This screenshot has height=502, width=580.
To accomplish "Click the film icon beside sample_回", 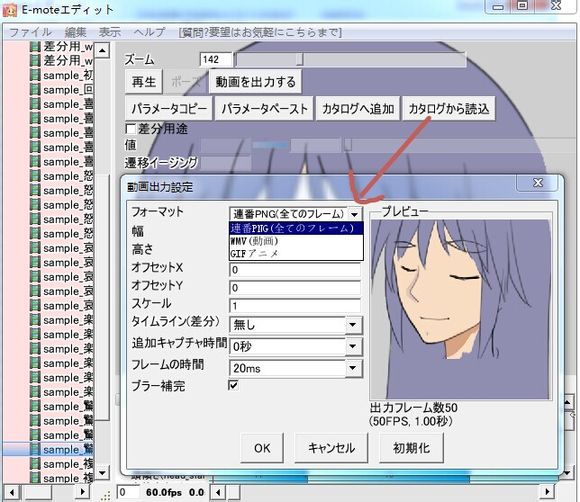I will point(35,90).
